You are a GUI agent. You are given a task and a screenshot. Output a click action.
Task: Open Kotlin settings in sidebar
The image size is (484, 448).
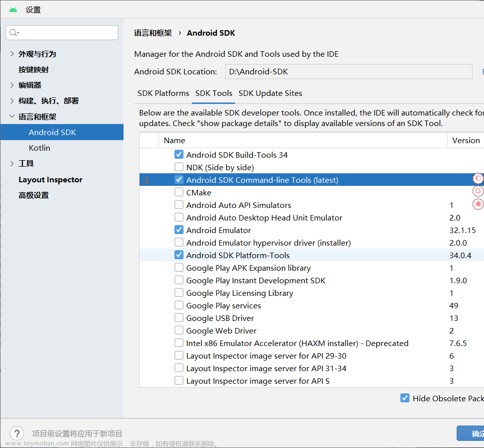(x=40, y=148)
